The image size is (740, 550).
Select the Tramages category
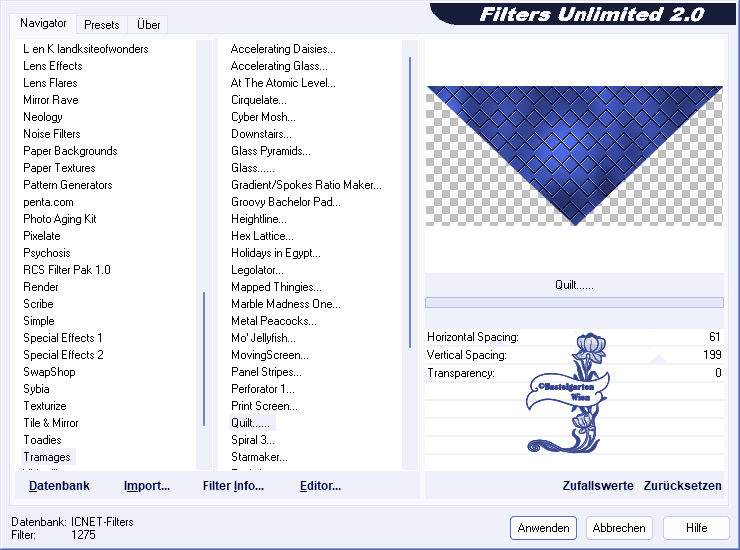pos(47,457)
